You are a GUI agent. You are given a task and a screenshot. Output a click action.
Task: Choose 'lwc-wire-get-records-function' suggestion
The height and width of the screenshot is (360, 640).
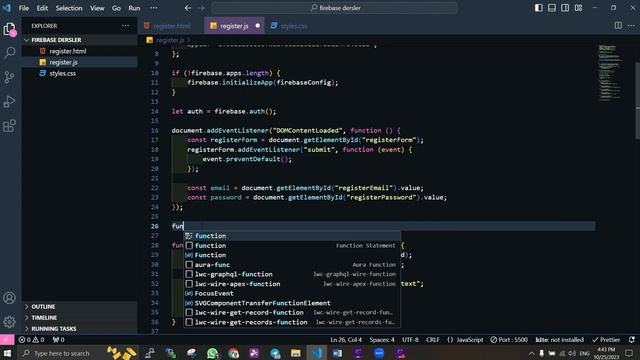click(x=292, y=322)
